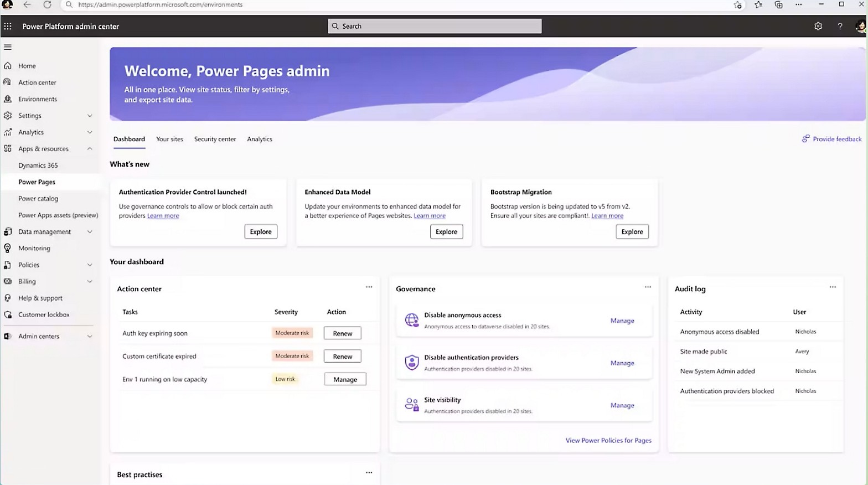
Task: Refresh the browser page
Action: point(48,4)
